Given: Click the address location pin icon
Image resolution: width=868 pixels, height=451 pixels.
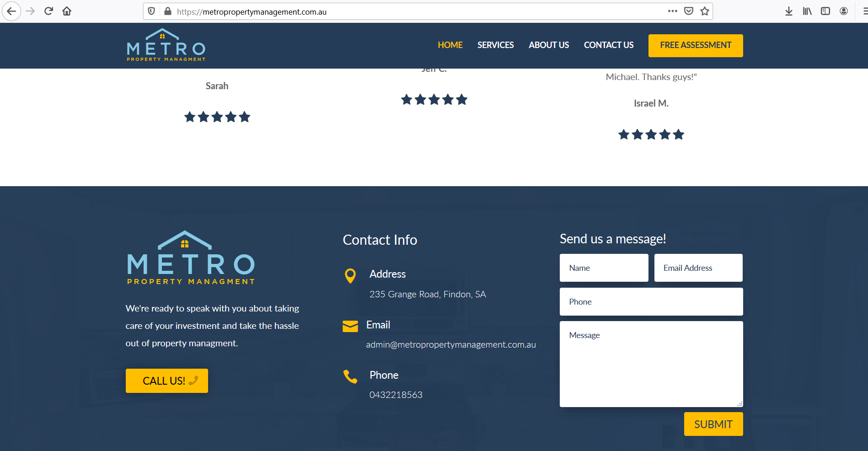Looking at the screenshot, I should pos(350,276).
